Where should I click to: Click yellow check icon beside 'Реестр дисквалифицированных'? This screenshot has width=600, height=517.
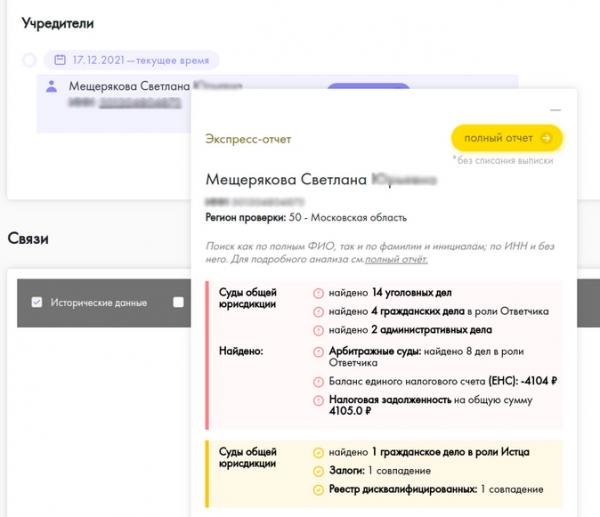tap(318, 490)
